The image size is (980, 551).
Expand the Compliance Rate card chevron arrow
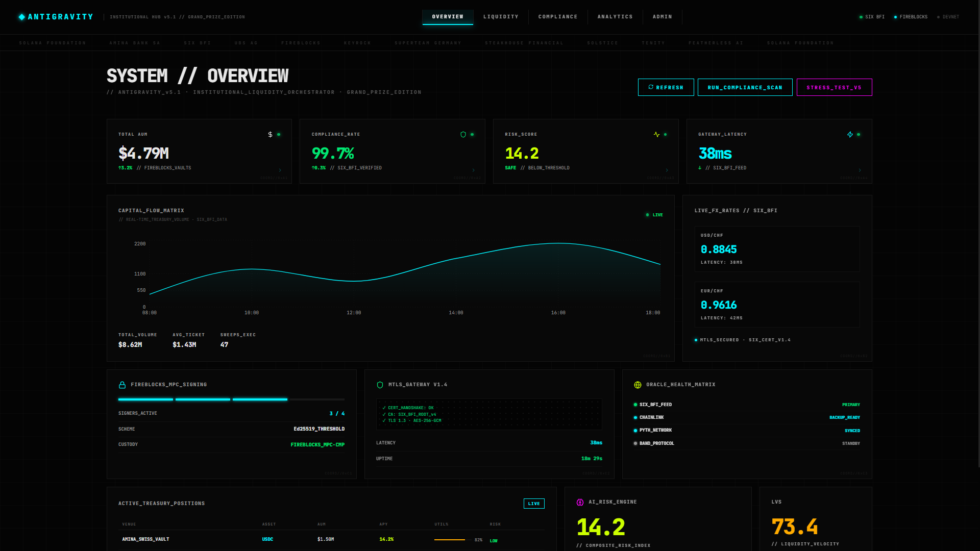coord(473,170)
